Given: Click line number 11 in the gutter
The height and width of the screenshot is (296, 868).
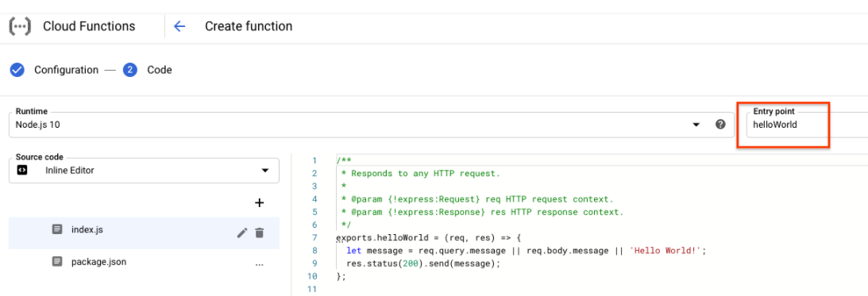Looking at the screenshot, I should pos(312,290).
